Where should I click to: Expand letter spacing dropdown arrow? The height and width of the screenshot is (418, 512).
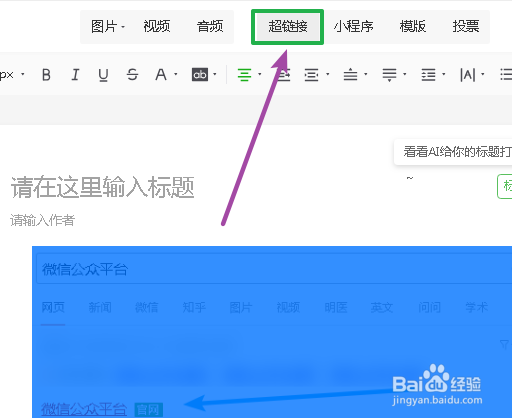(483, 74)
